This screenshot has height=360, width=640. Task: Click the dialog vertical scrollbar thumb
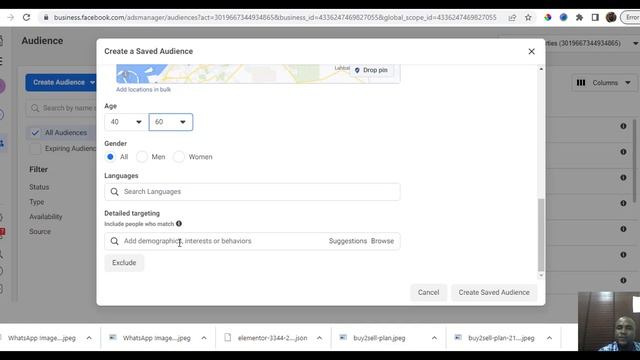pyautogui.click(x=541, y=235)
